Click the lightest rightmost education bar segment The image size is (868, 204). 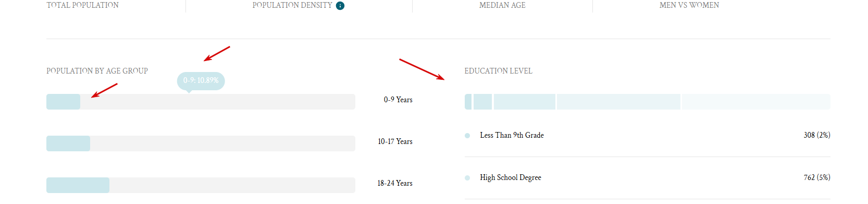tap(756, 102)
